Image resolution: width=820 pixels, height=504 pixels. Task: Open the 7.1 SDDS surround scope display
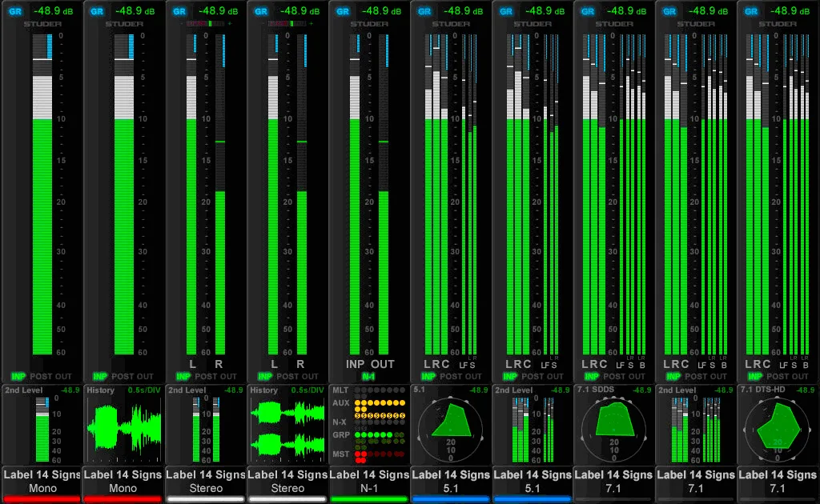614,428
